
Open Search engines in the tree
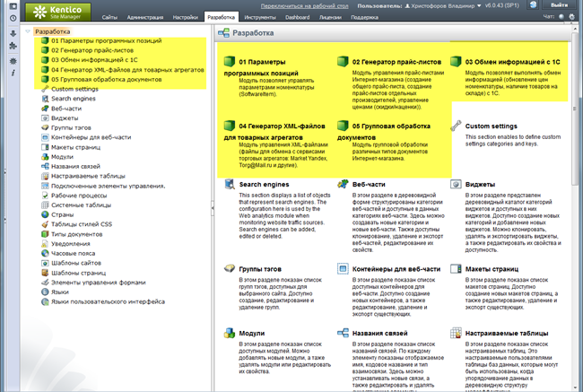(x=74, y=99)
